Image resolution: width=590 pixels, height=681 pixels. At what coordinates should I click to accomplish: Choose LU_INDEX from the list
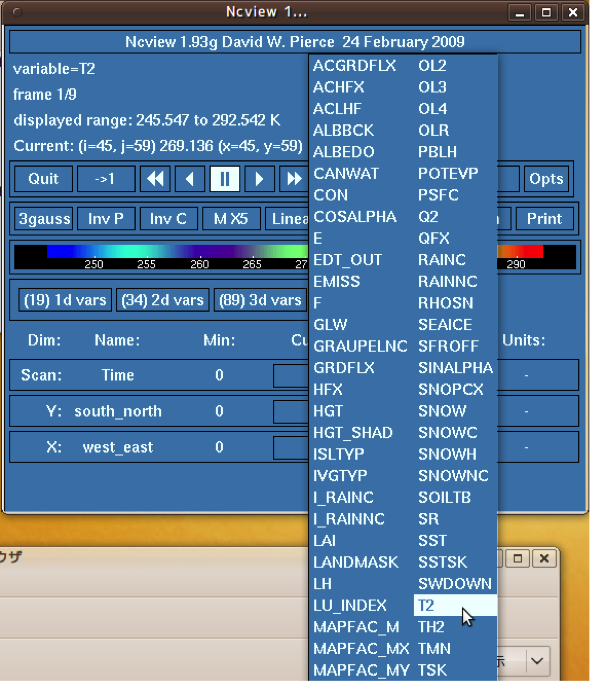point(350,605)
